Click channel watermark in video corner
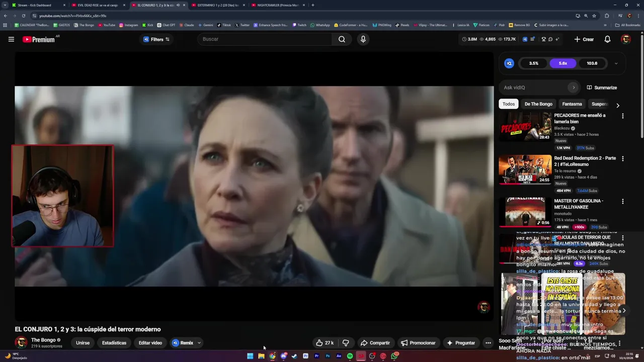This screenshot has width=644, height=362. point(484,307)
